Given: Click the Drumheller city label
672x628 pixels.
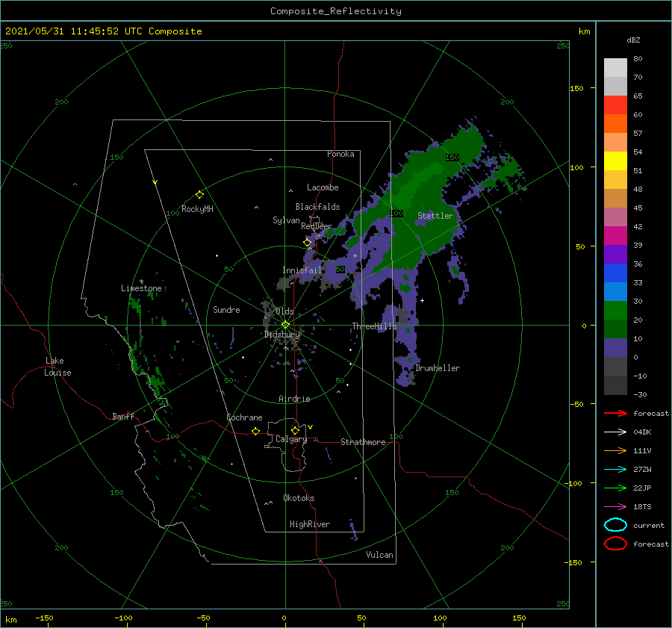Looking at the screenshot, I should (x=438, y=368).
